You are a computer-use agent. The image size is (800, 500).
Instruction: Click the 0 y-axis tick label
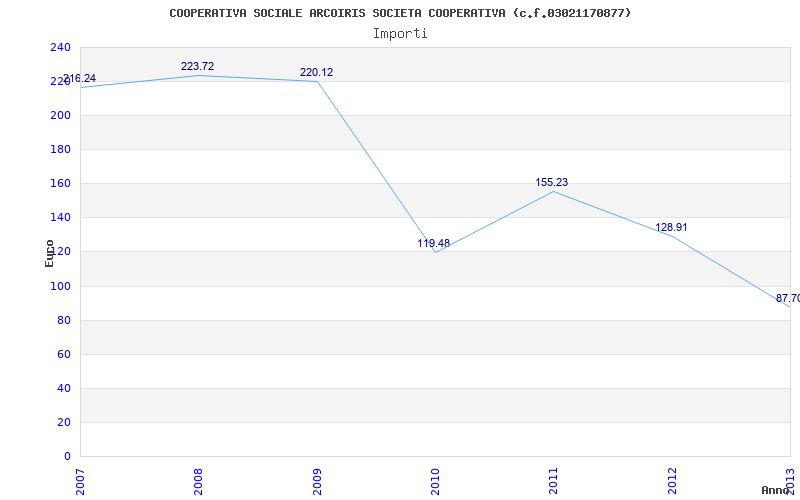coord(67,456)
